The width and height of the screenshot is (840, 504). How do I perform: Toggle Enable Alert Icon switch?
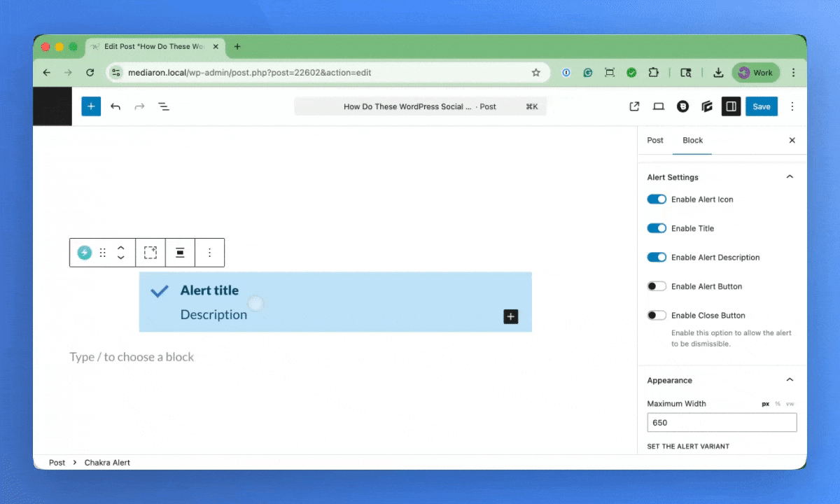(x=657, y=199)
